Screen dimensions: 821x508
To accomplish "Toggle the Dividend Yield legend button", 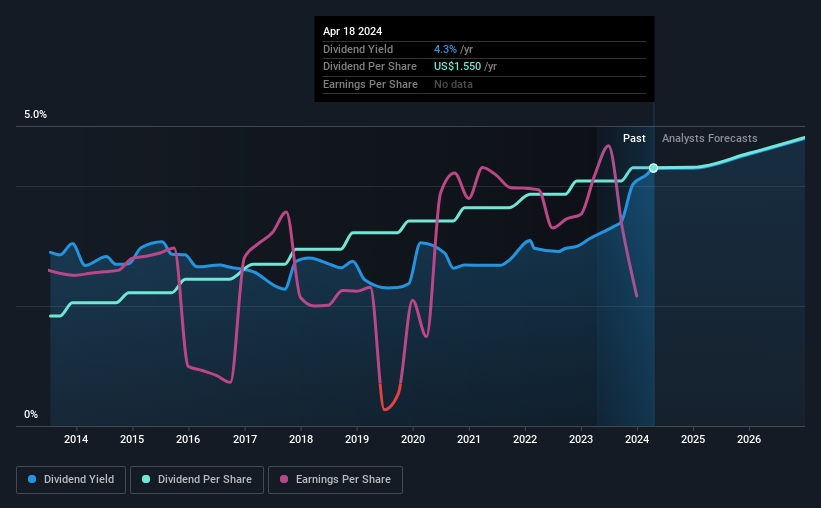I will (71, 480).
